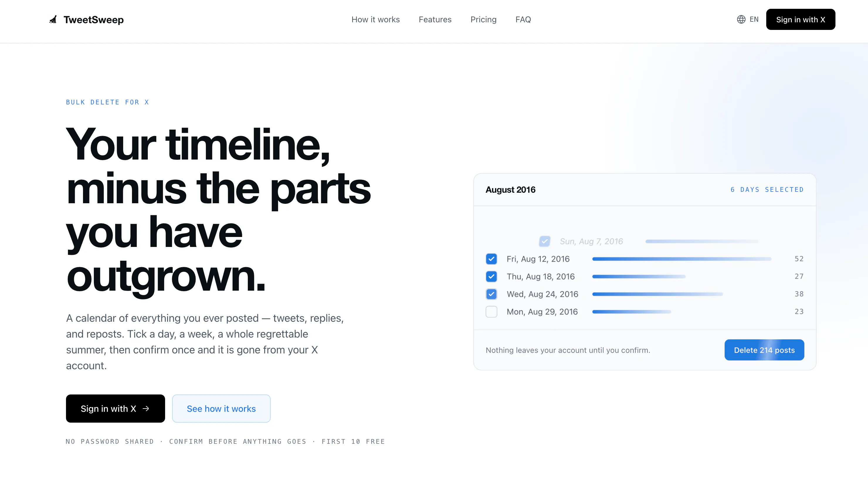Screen dimensions: 868x498
Task: Go to Features nav item
Action: click(x=435, y=19)
